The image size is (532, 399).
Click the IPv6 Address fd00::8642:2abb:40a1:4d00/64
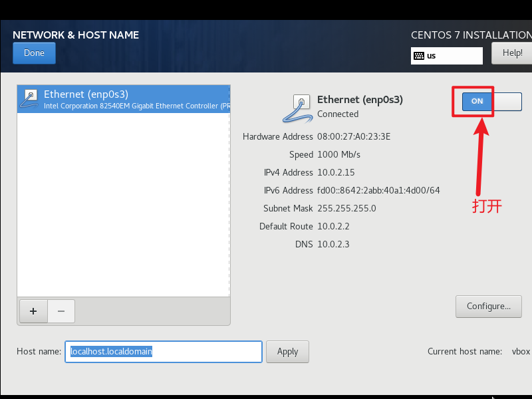(378, 191)
